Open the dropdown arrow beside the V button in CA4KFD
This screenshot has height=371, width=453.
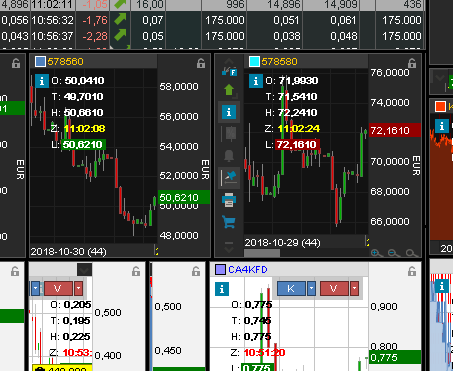354,288
